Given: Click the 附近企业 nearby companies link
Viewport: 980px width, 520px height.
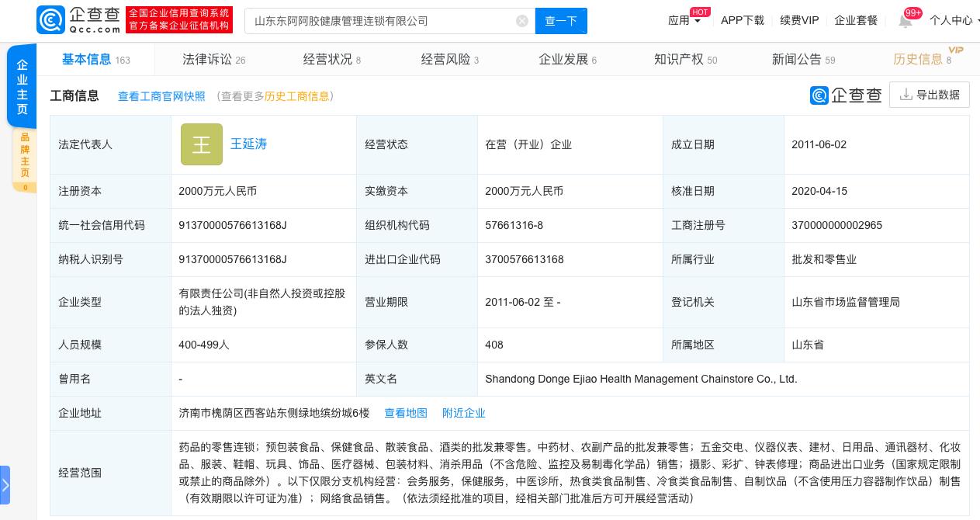Looking at the screenshot, I should (464, 413).
